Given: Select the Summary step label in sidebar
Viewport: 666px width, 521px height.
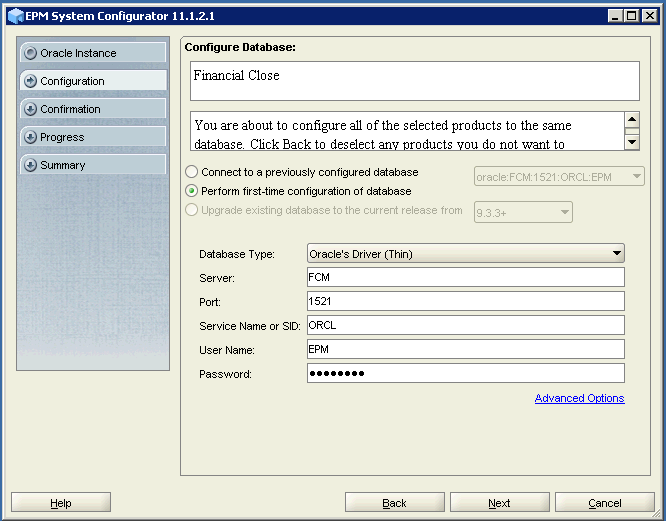Looking at the screenshot, I should (x=63, y=165).
